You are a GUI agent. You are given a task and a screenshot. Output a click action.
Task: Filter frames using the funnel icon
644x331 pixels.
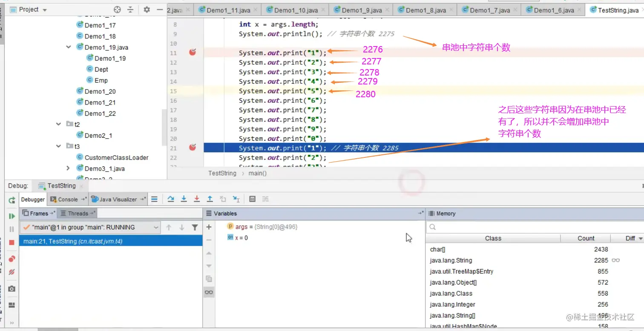pyautogui.click(x=195, y=227)
